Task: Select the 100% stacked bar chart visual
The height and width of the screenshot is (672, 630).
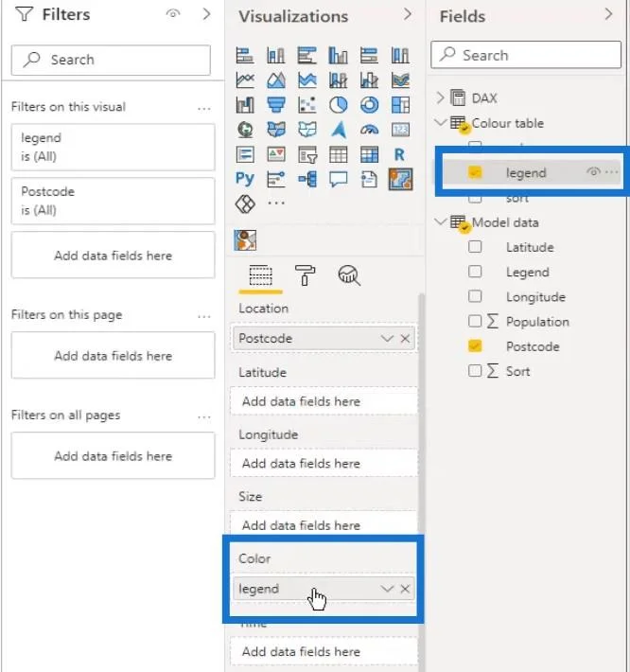Action: click(x=369, y=55)
